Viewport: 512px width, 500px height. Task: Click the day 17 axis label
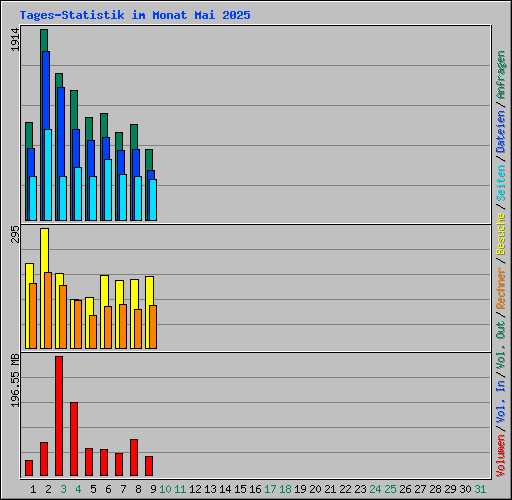pyautogui.click(x=270, y=489)
